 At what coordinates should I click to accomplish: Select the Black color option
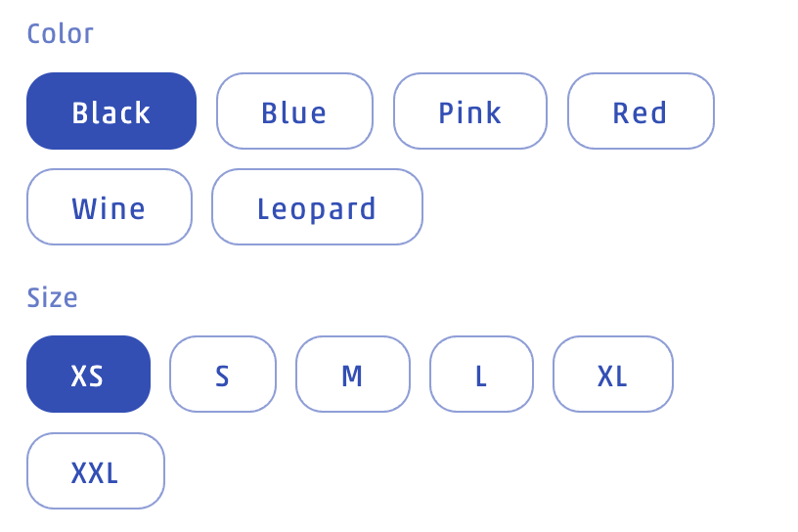tap(111, 111)
